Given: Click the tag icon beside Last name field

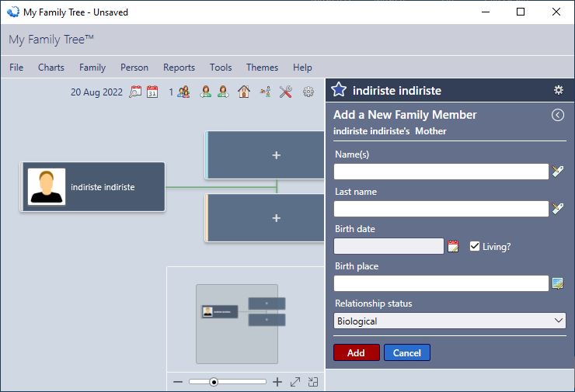Looking at the screenshot, I should 558,209.
